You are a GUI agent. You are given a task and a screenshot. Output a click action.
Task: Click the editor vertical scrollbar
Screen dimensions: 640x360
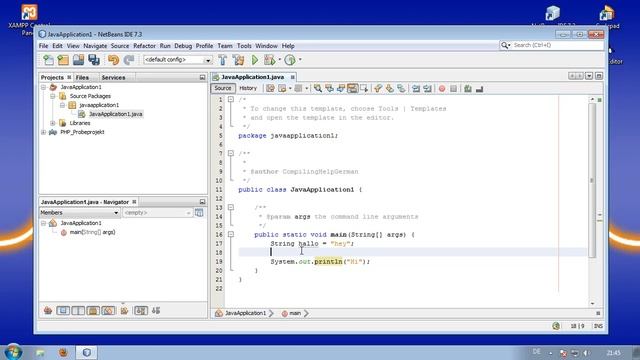point(592,180)
